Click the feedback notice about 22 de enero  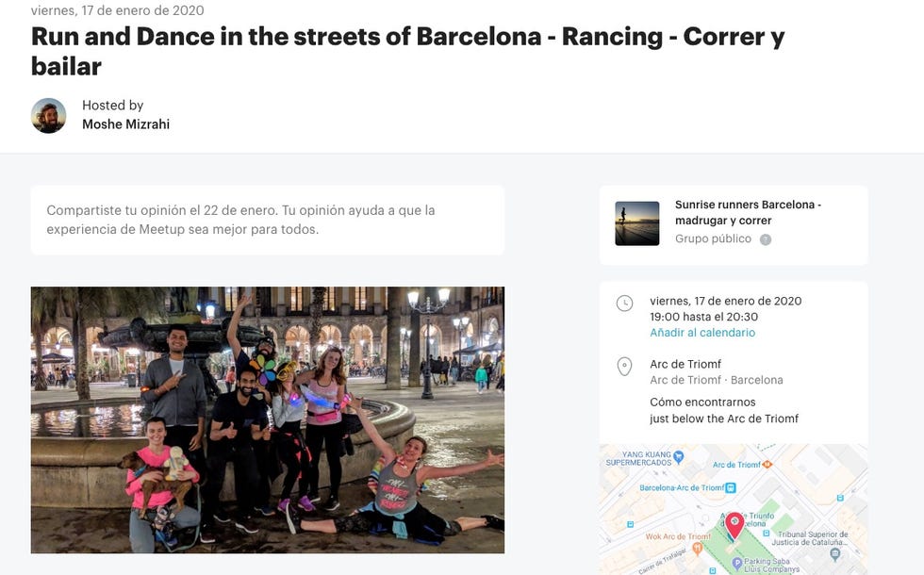[x=268, y=220]
